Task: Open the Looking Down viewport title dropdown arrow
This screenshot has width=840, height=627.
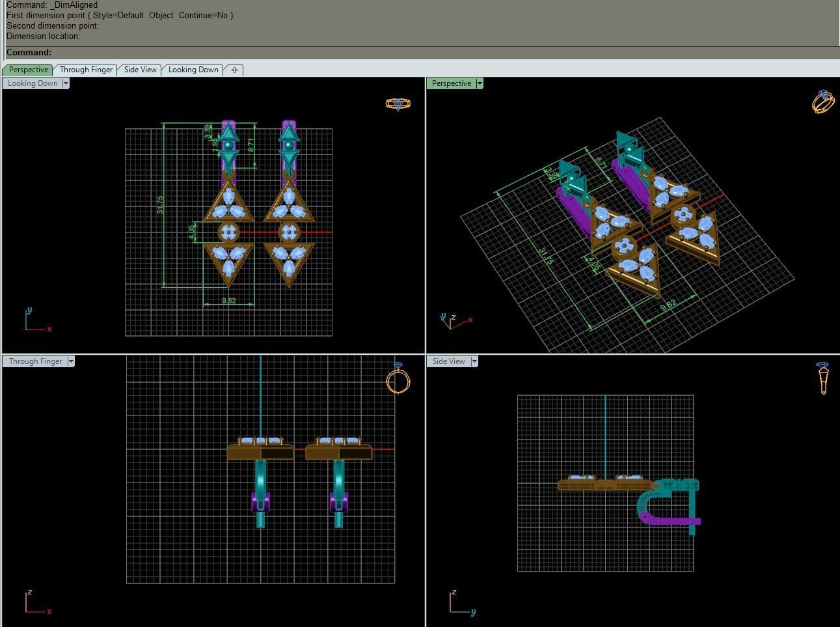Action: tap(66, 83)
